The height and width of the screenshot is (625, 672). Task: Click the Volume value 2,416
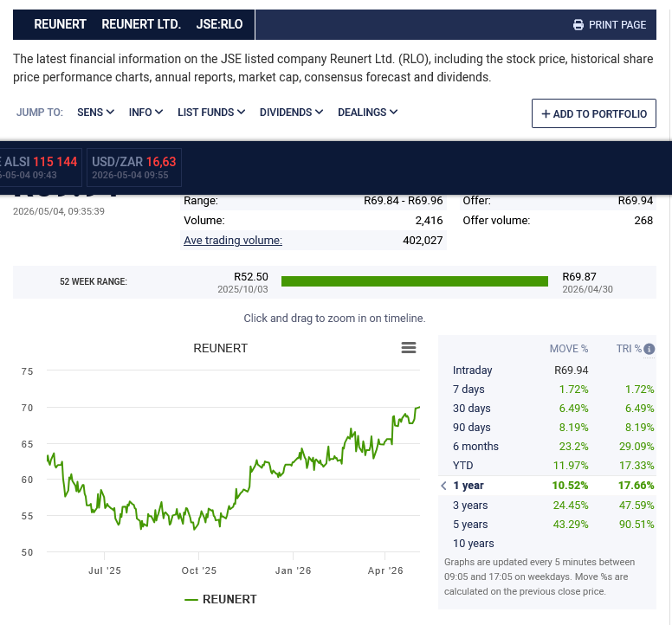[429, 221]
